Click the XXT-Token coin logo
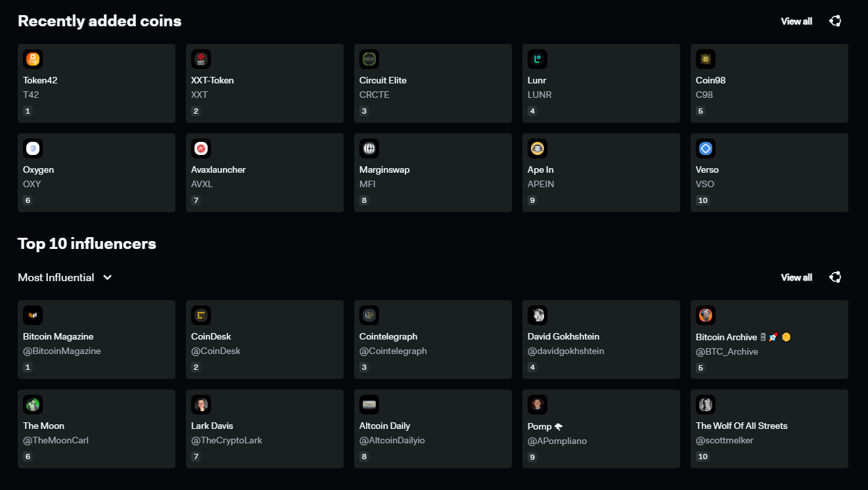 (x=201, y=59)
